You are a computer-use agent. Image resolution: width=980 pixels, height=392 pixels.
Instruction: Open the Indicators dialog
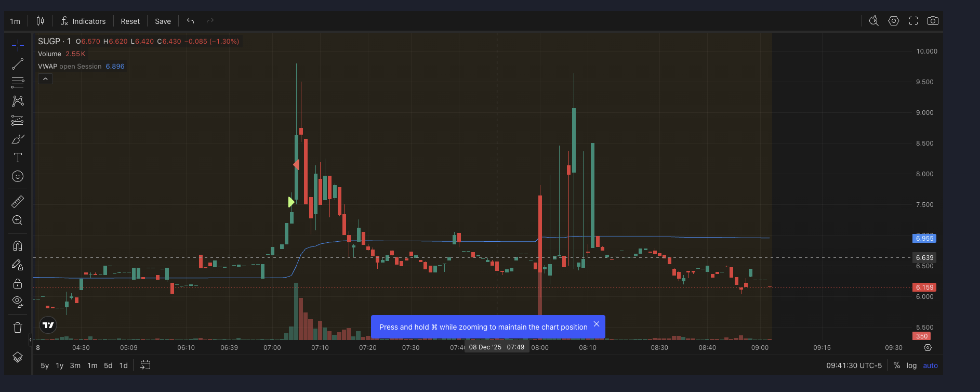point(83,21)
